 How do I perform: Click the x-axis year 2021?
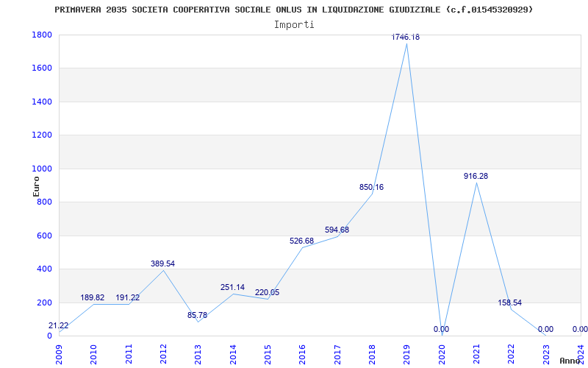point(476,355)
